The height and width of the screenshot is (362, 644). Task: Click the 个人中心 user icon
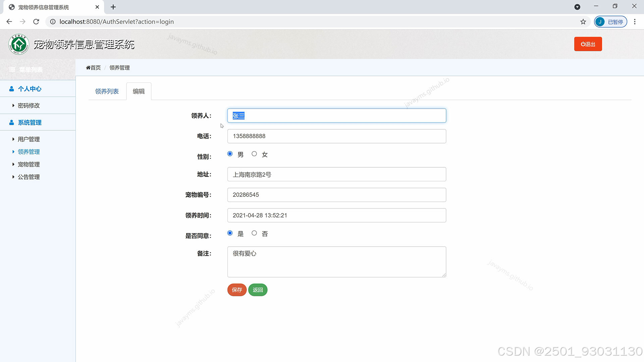tap(11, 89)
